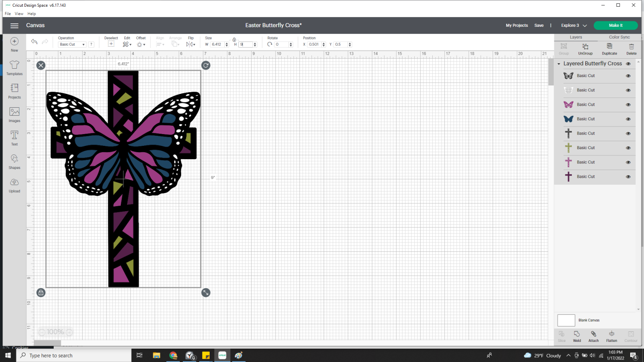Image resolution: width=644 pixels, height=362 pixels.
Task: Open the Shapes tool
Action: click(14, 161)
